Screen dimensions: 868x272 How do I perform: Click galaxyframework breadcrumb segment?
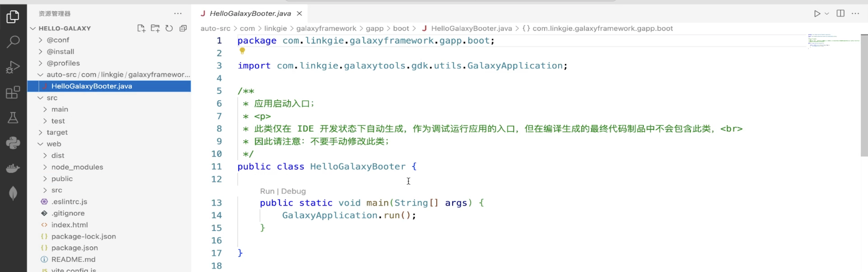[x=326, y=28]
